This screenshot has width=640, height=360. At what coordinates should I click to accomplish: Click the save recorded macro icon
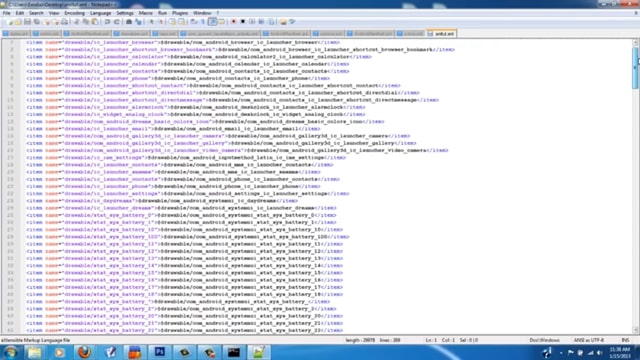[x=271, y=22]
